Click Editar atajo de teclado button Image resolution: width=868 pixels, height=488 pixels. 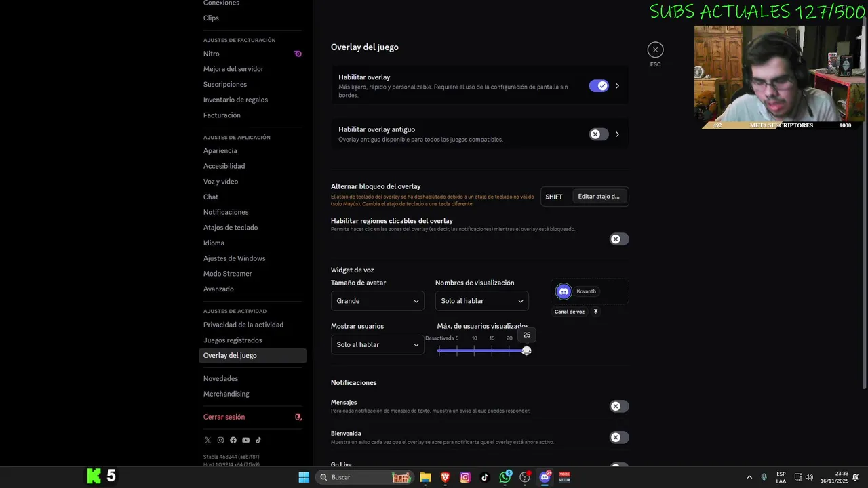(599, 197)
